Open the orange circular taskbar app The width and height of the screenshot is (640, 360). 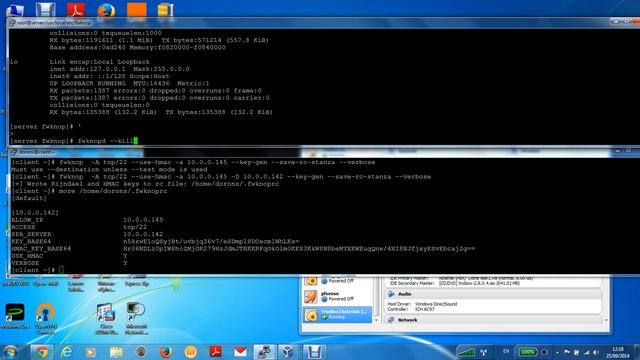click(x=191, y=352)
